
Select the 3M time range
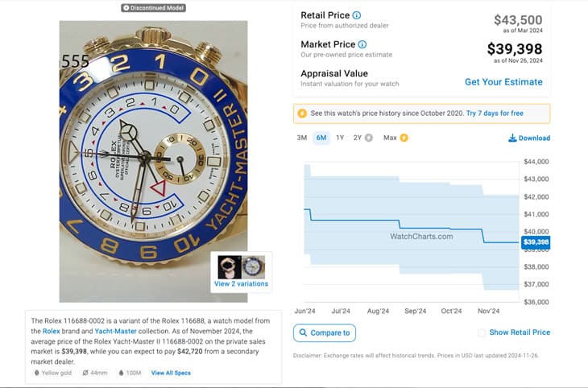(302, 138)
